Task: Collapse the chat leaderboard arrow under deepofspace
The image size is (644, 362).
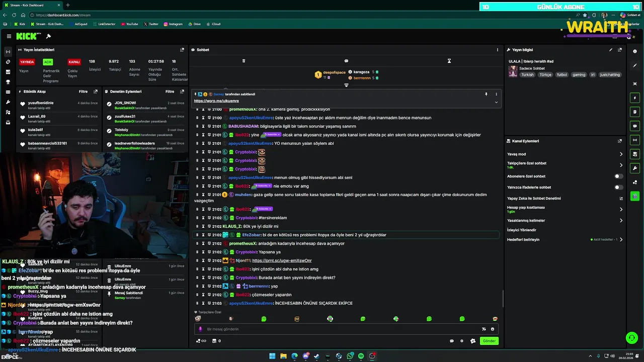Action: pos(346,85)
